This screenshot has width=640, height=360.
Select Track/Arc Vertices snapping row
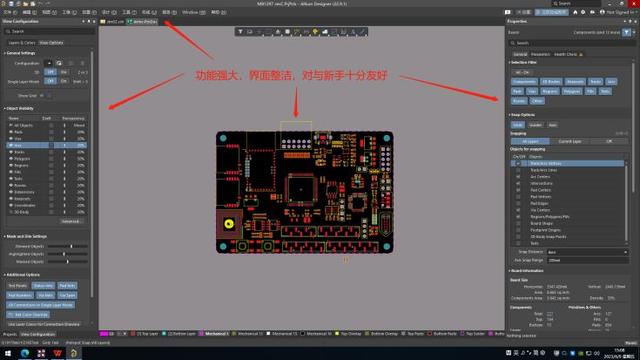[567, 163]
